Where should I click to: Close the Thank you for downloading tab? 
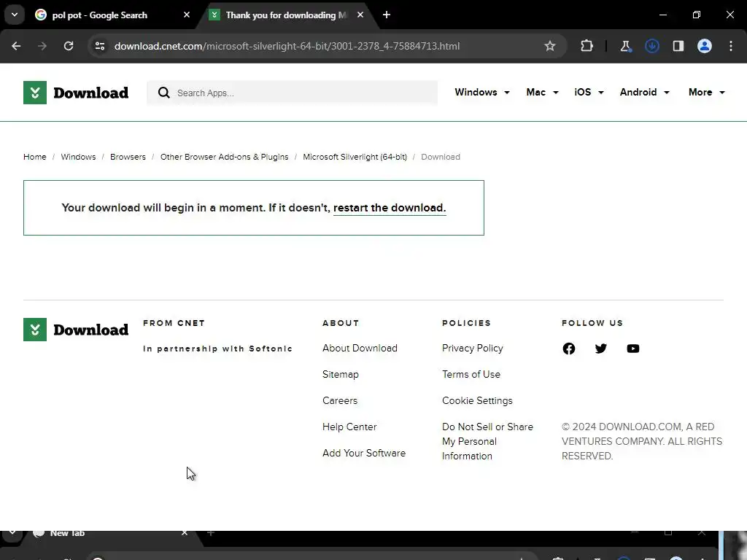click(x=360, y=15)
